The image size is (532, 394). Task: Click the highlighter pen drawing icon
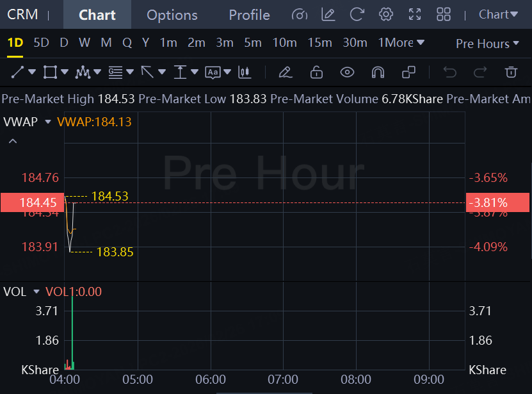(x=286, y=72)
